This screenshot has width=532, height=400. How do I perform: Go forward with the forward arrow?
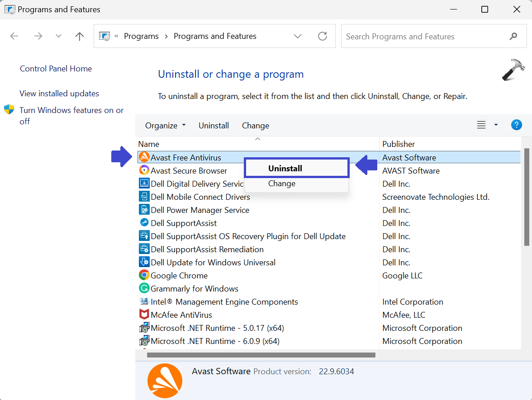point(38,36)
